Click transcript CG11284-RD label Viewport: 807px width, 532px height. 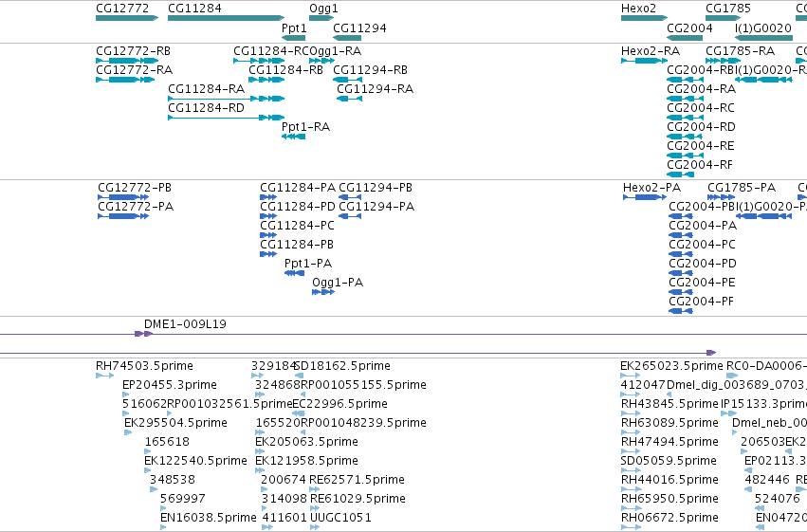click(206, 108)
